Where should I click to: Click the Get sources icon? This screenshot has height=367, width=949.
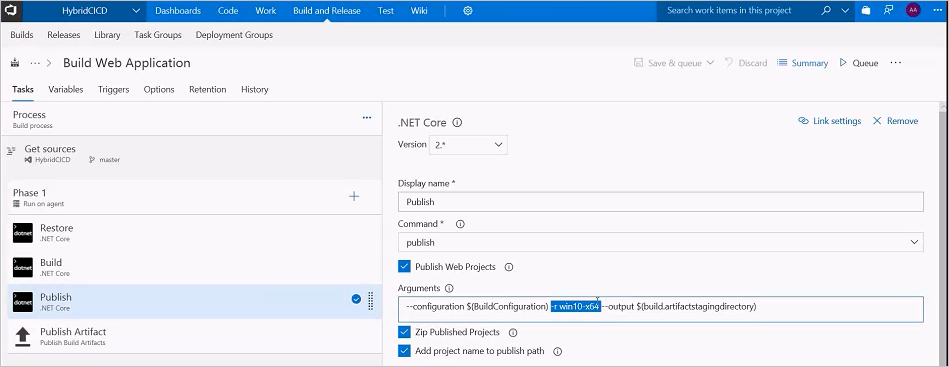click(x=11, y=151)
